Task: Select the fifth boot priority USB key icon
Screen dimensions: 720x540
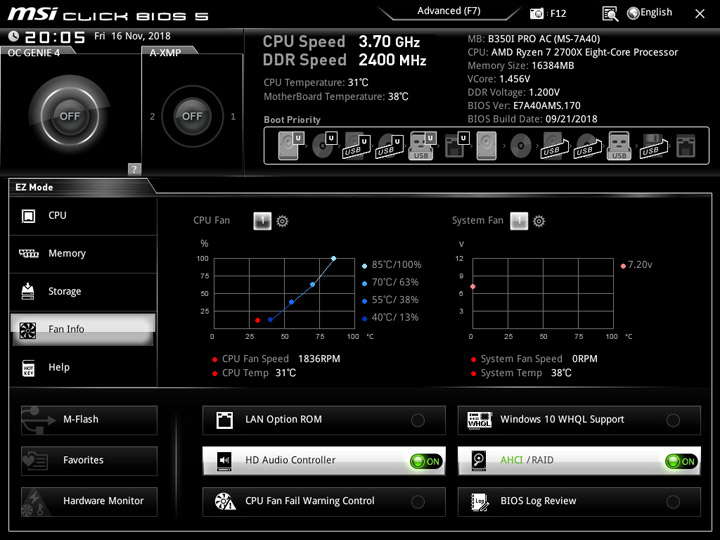Action: (x=422, y=146)
